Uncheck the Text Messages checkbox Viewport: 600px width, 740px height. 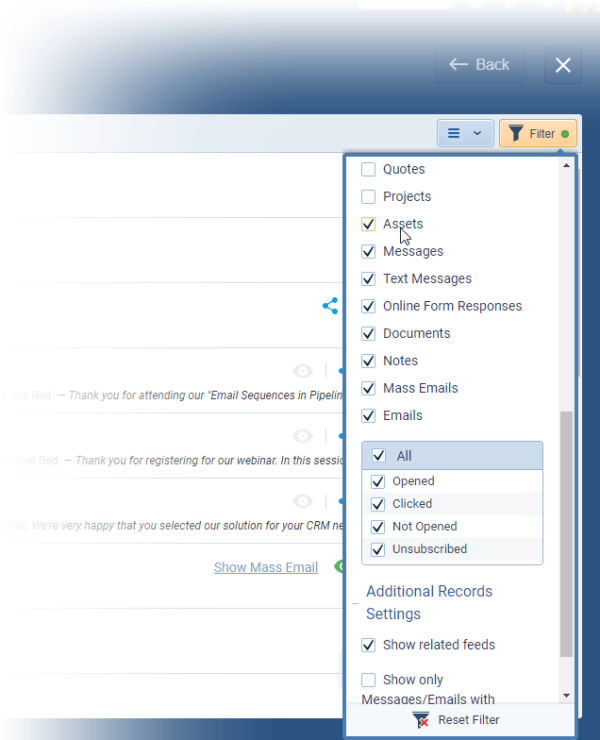[x=369, y=279]
